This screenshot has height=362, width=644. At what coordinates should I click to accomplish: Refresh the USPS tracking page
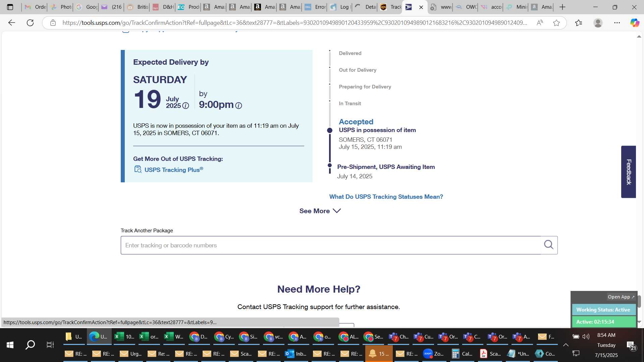click(x=30, y=23)
